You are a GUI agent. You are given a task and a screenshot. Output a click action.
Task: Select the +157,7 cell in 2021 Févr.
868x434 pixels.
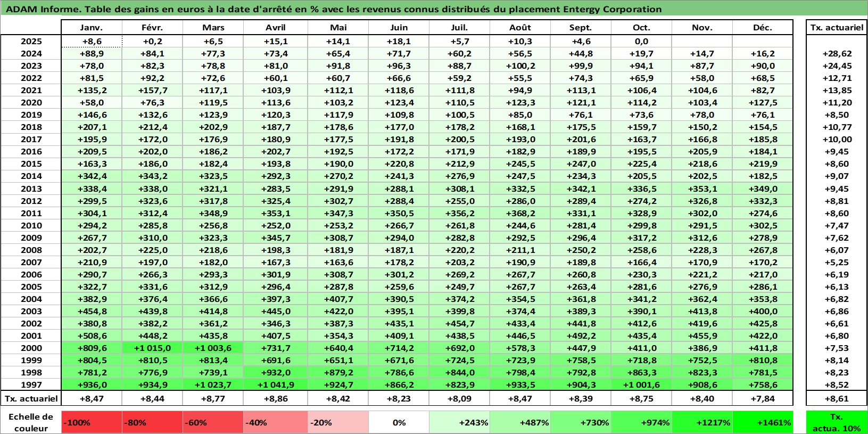click(152, 90)
